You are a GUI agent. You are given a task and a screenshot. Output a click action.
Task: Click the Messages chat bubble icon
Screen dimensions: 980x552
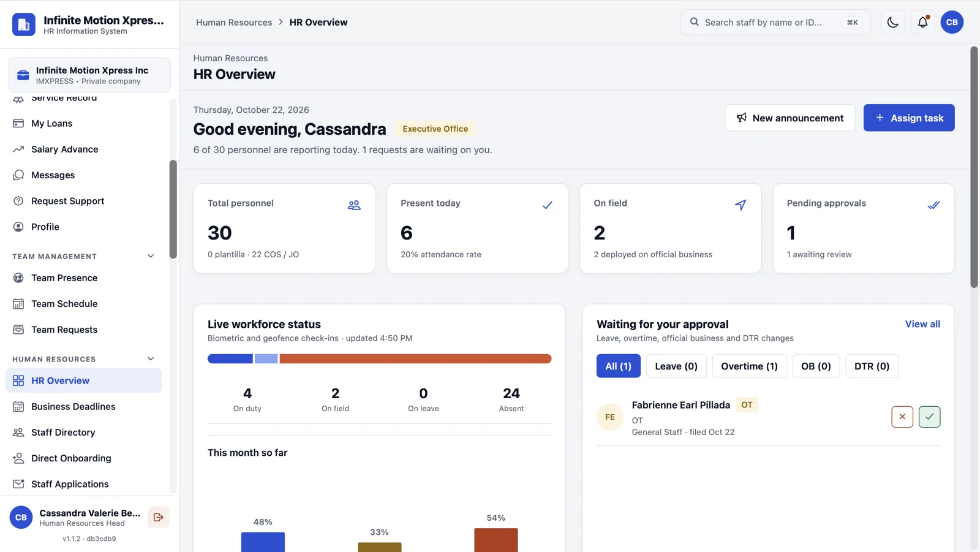pyautogui.click(x=18, y=175)
